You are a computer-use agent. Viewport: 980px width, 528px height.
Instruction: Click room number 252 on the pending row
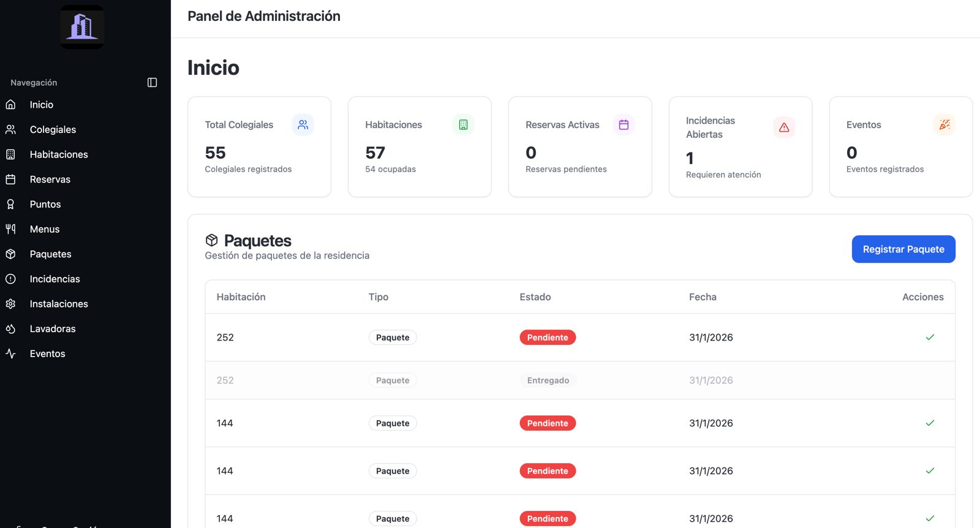[x=225, y=338]
